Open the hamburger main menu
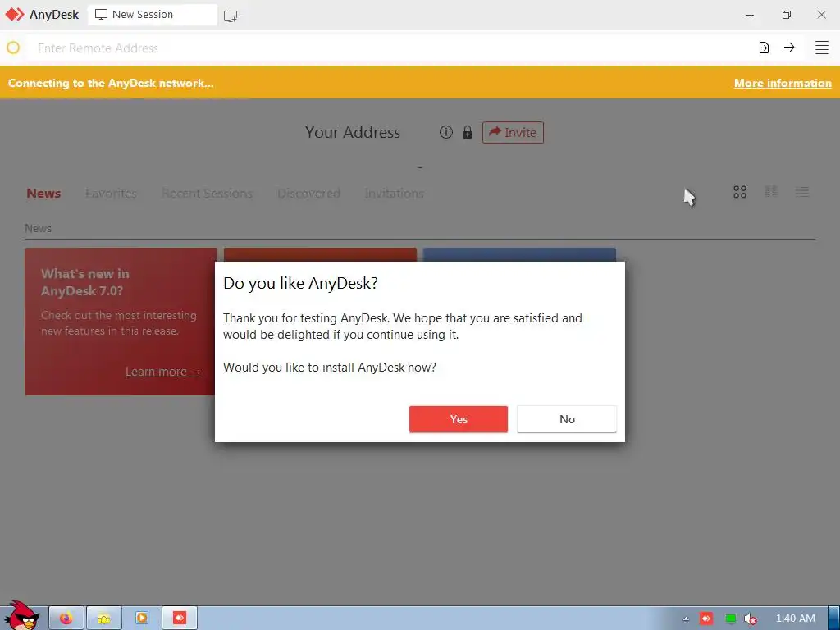 [822, 48]
